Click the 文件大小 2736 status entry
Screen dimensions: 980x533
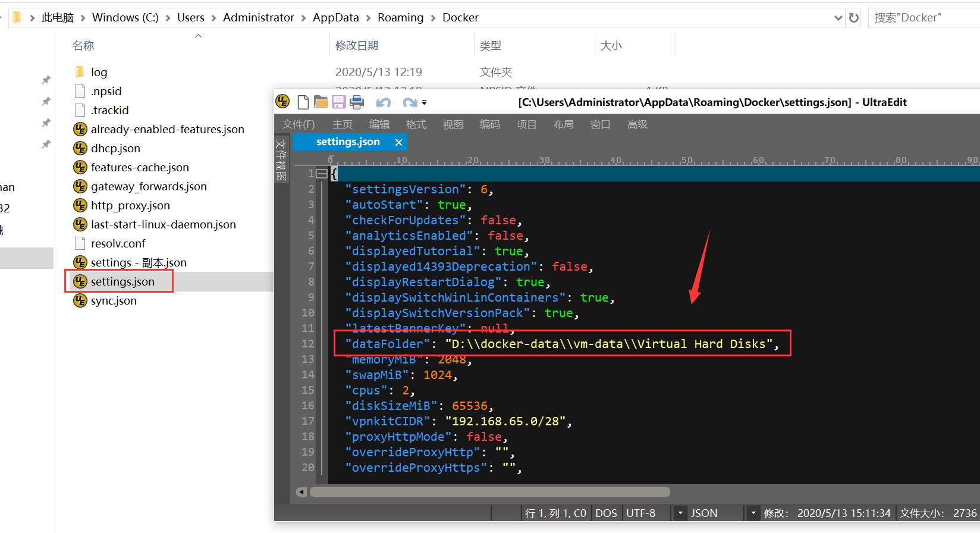(938, 513)
